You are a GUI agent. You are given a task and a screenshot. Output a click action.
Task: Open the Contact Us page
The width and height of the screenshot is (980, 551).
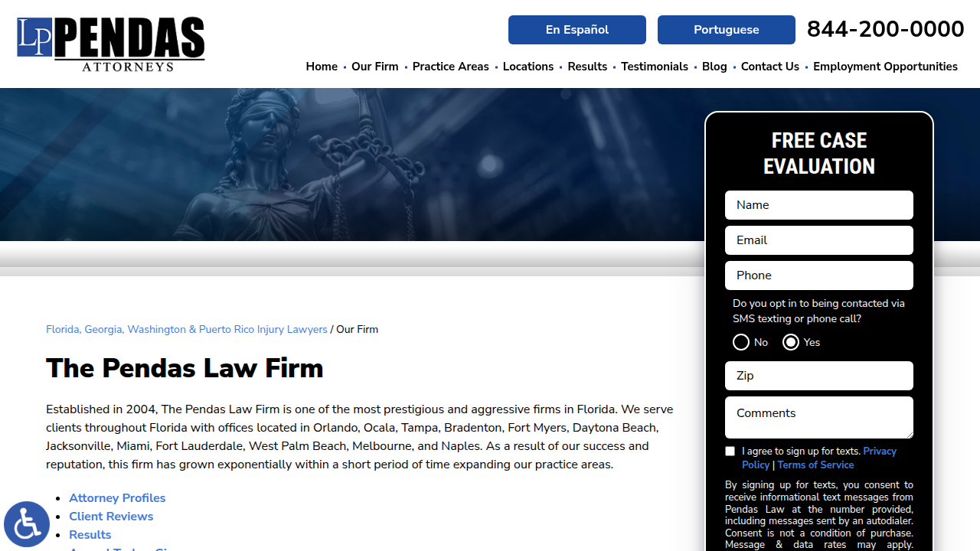click(770, 67)
